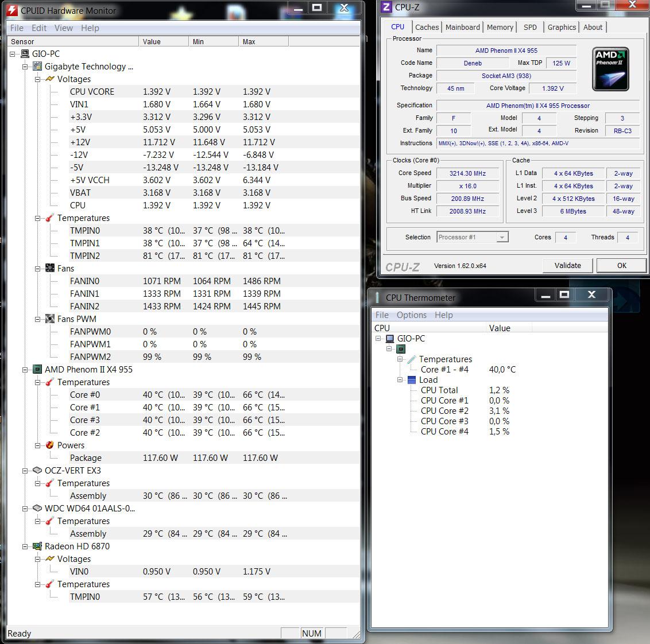Image resolution: width=650 pixels, height=644 pixels.
Task: Open the Processor #1 selection dropdown in CPU-Z
Action: (502, 237)
